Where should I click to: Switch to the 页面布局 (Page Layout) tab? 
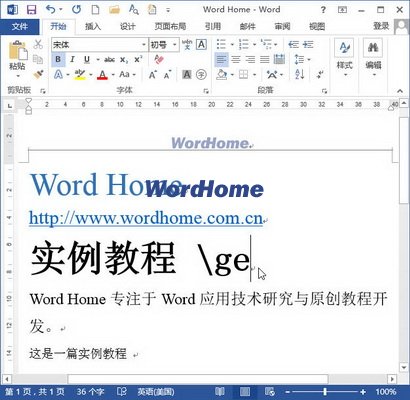pos(170,26)
